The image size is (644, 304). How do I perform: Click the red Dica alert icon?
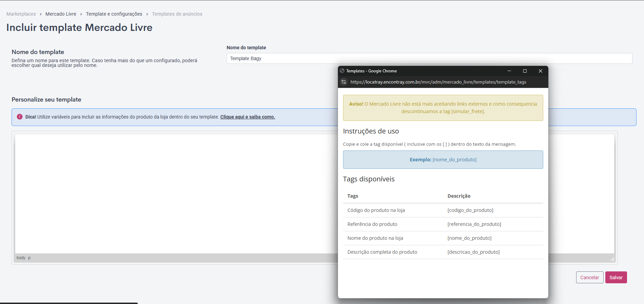(20, 117)
